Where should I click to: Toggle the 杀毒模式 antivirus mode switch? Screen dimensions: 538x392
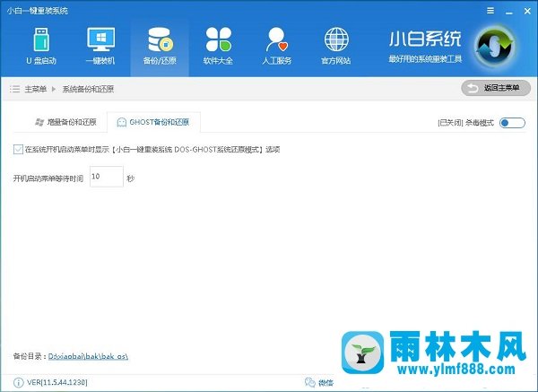point(512,123)
